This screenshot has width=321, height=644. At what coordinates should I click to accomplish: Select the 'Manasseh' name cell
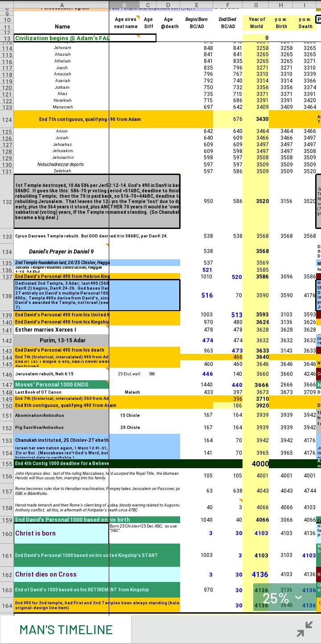point(62,107)
